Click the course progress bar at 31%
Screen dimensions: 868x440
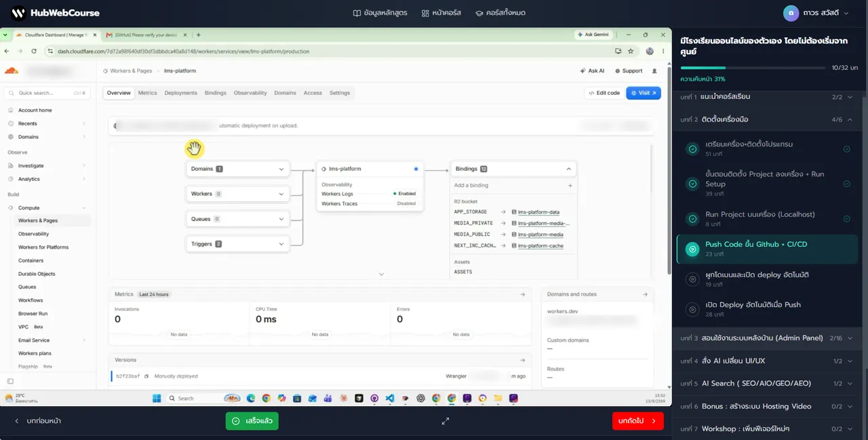753,68
